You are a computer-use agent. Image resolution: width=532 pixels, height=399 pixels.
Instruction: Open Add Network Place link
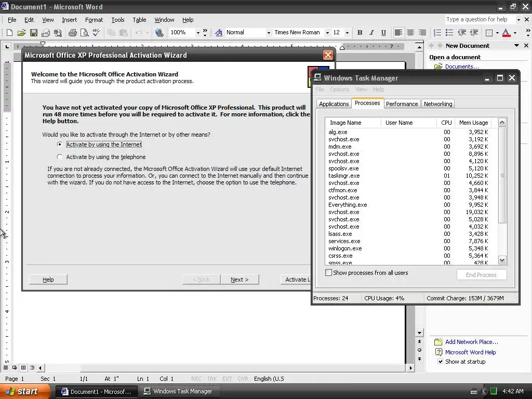point(472,342)
